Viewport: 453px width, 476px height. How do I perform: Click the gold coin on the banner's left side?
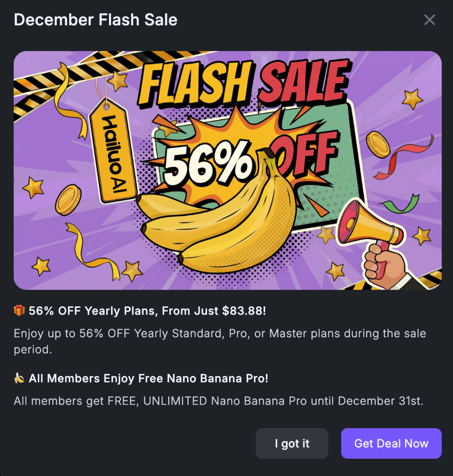[68, 200]
